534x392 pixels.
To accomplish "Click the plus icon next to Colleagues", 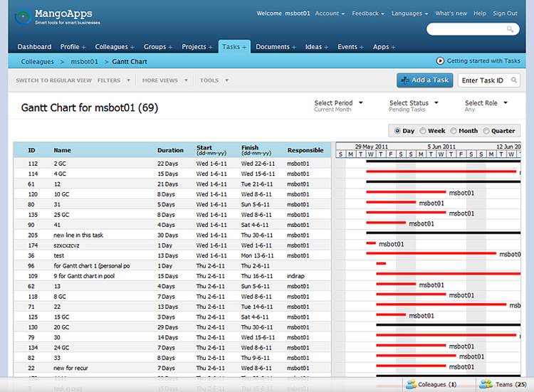I will point(132,47).
